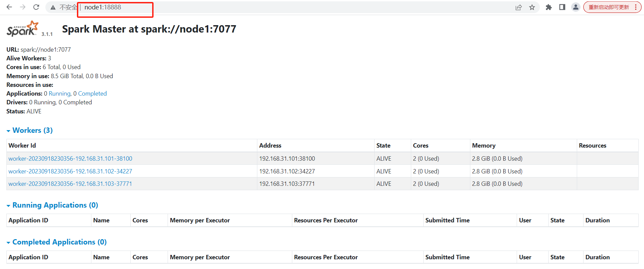Image resolution: width=644 pixels, height=269 pixels.
Task: Click the Status: ALIVE line
Action: pos(24,111)
